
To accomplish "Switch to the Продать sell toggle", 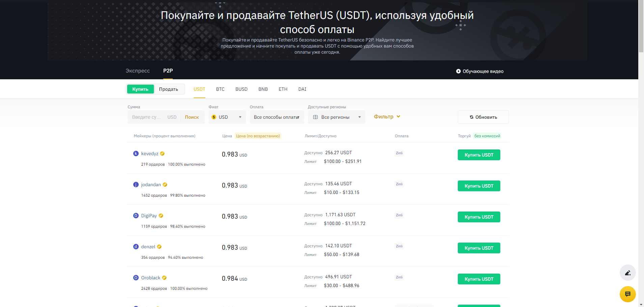I will point(169,89).
